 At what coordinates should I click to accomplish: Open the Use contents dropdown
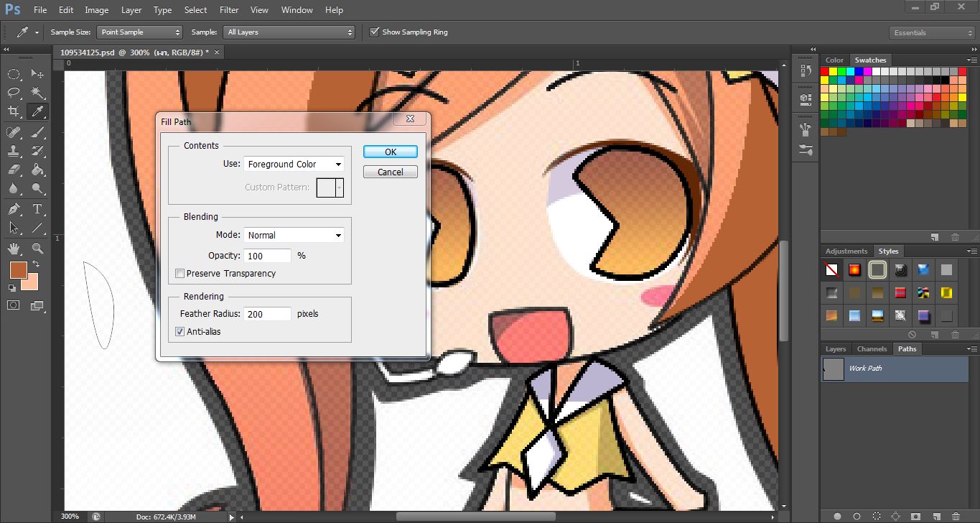[294, 164]
